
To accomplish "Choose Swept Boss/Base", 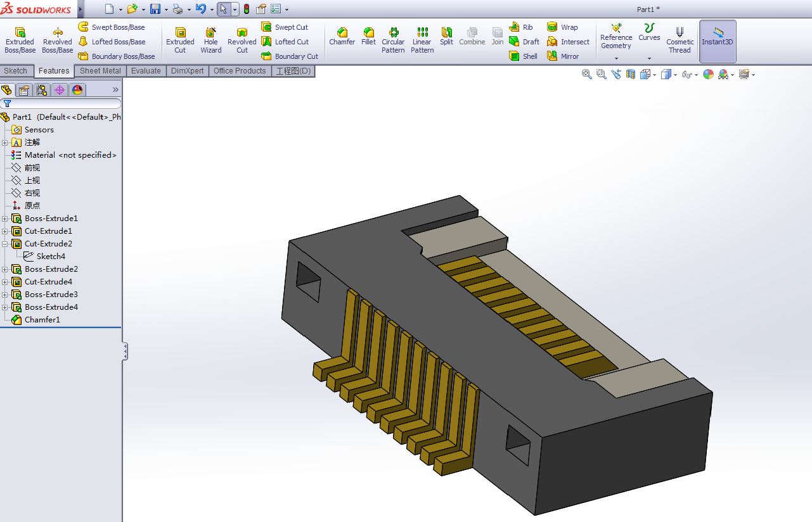I will pyautogui.click(x=112, y=27).
